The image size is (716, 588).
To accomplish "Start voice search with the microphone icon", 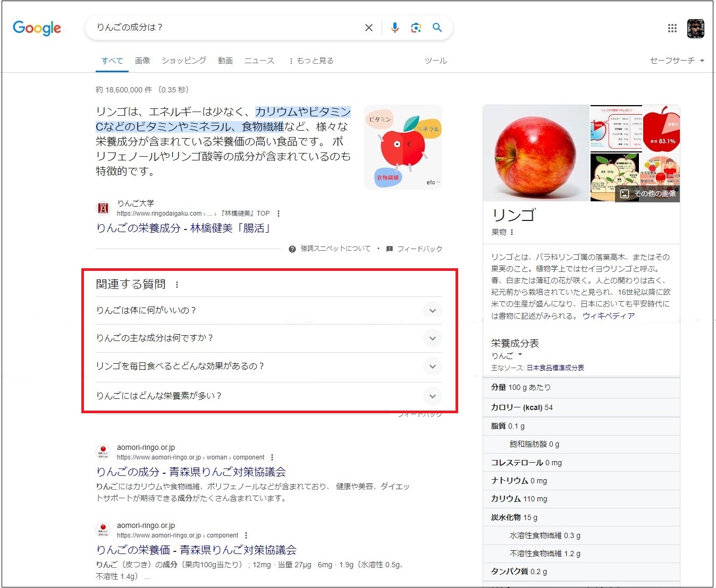I will (394, 28).
